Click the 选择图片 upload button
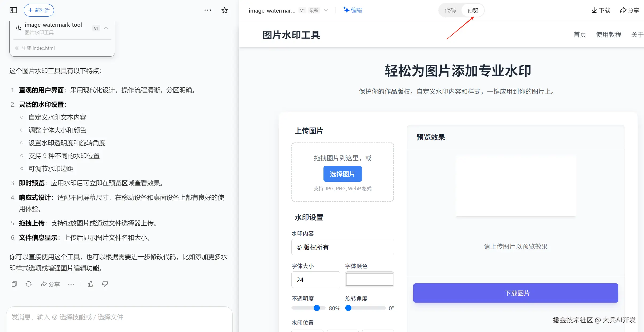The width and height of the screenshot is (644, 332). 342,174
